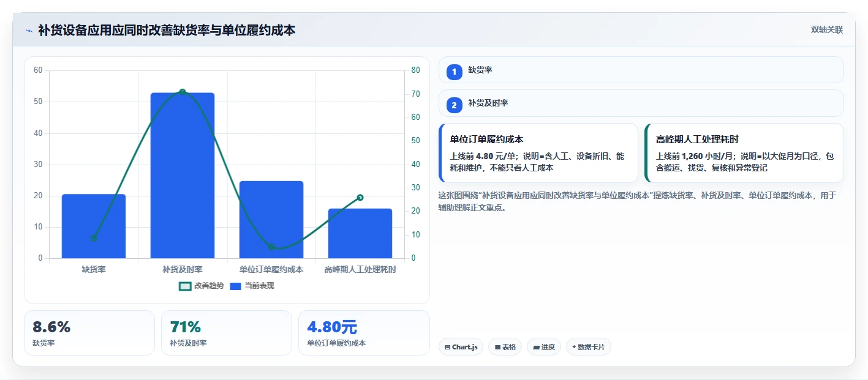
Task: Click the trend line point at 高峰期人工处理耗时
Action: (360, 198)
